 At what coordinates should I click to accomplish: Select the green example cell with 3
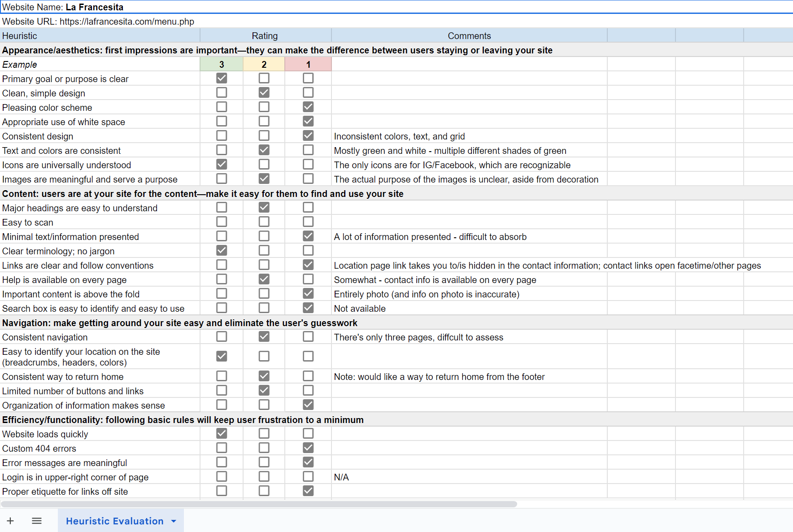click(222, 64)
